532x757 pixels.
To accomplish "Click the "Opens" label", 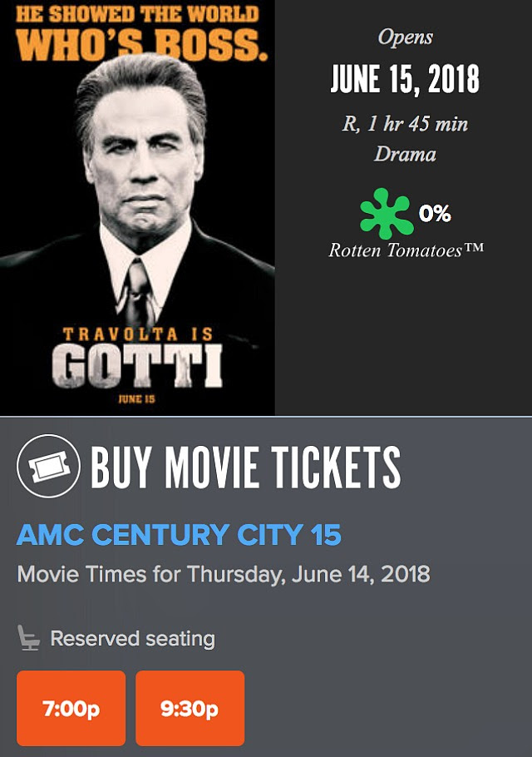I will pyautogui.click(x=405, y=37).
